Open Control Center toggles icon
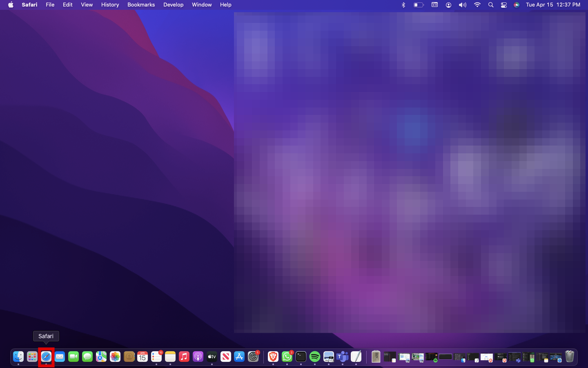Image resolution: width=588 pixels, height=368 pixels. pos(503,5)
